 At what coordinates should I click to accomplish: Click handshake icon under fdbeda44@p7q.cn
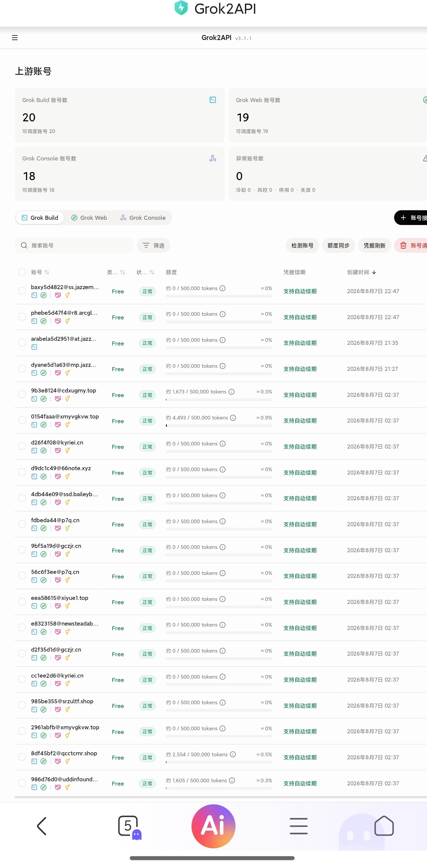[x=58, y=528]
